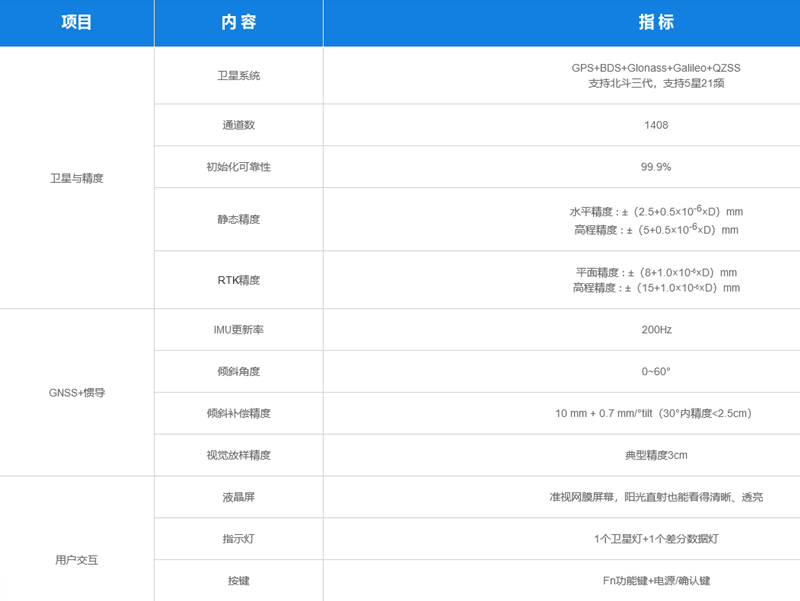Select the 支持北斗三代，支持5星21频 text
The width and height of the screenshot is (800, 601).
point(656,83)
